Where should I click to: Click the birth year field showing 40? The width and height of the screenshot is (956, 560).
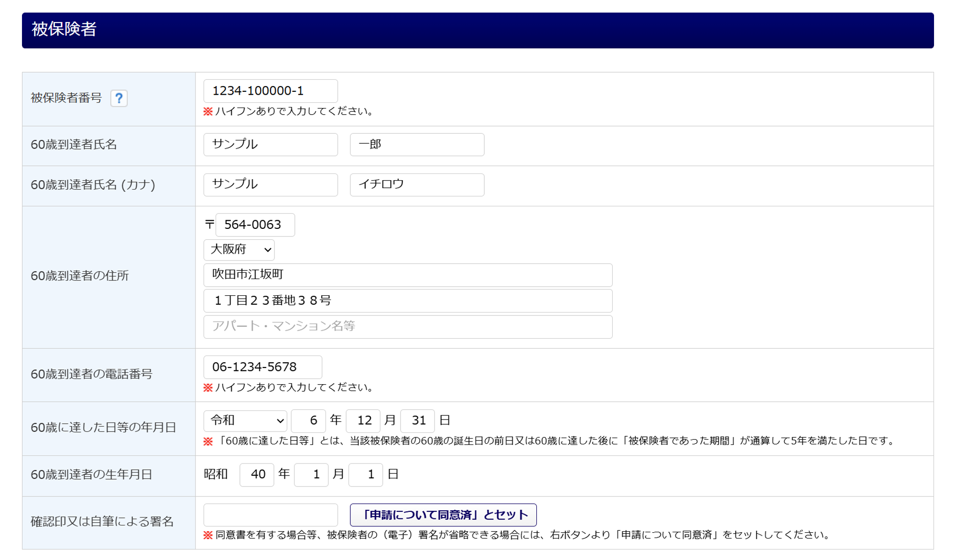tap(257, 474)
